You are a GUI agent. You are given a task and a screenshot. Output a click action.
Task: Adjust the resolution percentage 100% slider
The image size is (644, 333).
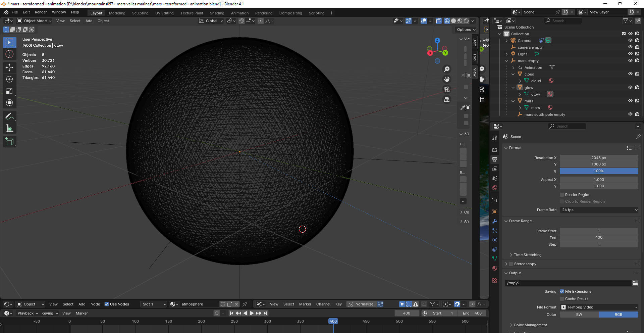pos(599,171)
